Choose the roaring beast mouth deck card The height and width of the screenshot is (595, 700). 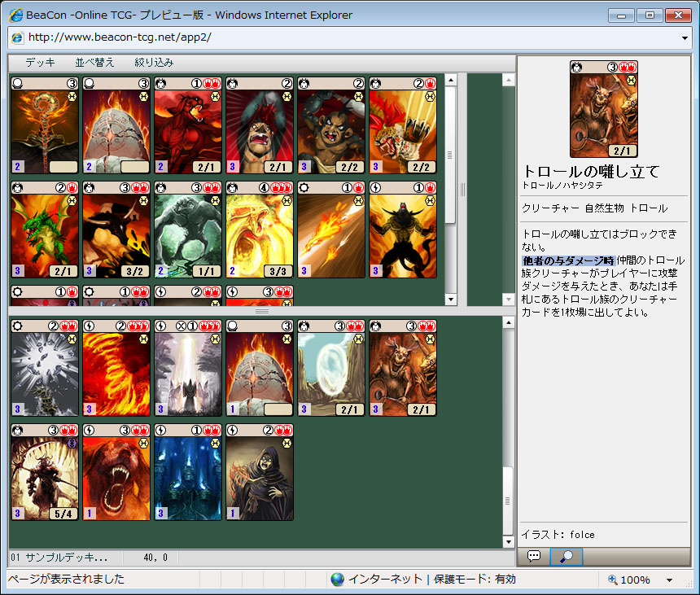click(x=116, y=472)
